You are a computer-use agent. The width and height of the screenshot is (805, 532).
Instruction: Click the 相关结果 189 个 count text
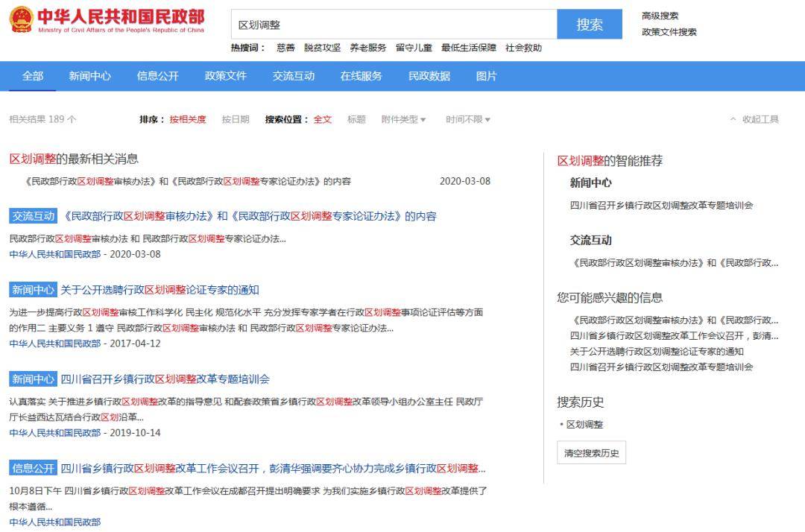pos(42,119)
